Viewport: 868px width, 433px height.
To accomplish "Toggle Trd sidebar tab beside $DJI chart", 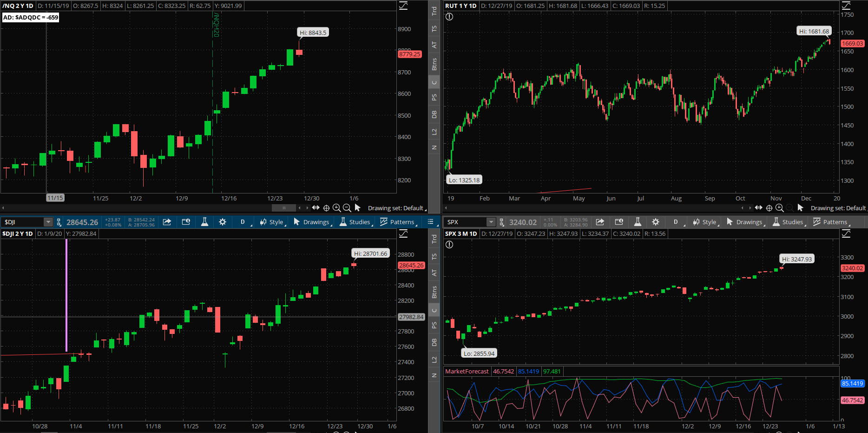I will [434, 239].
